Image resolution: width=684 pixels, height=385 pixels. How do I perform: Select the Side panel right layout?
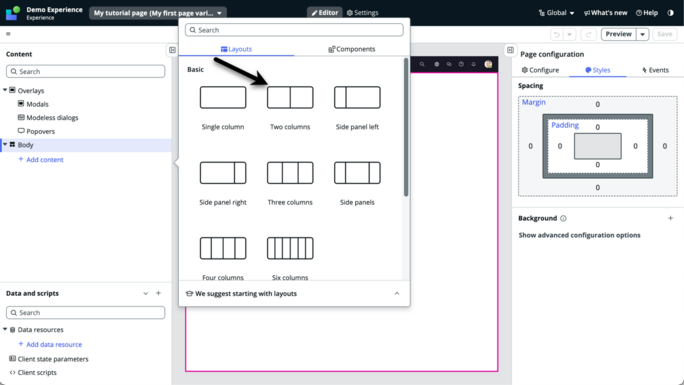click(x=223, y=173)
